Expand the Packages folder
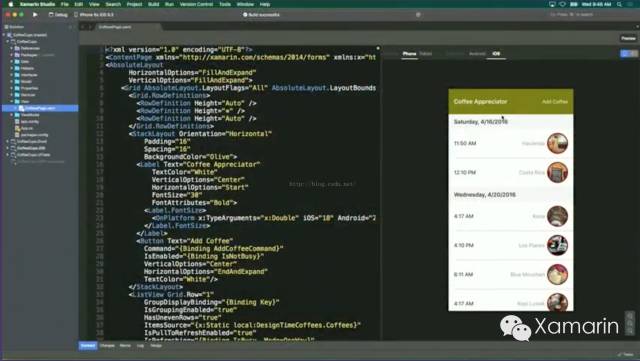 tap(12, 55)
